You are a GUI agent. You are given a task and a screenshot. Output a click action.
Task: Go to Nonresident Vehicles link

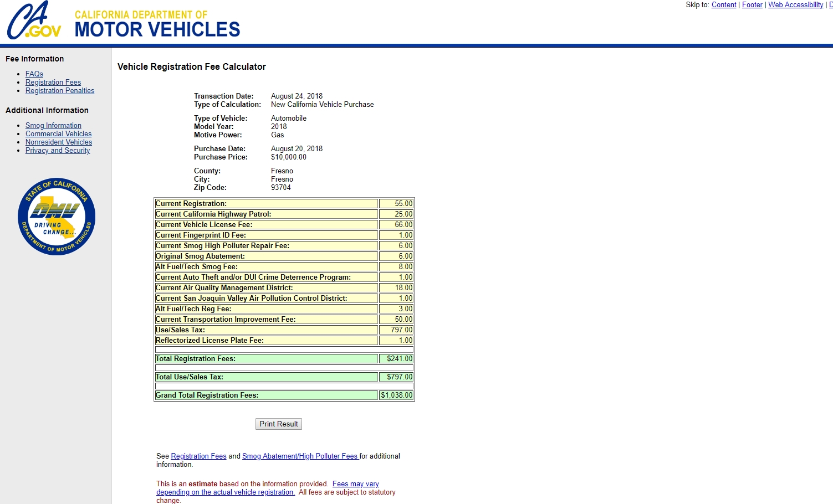[59, 142]
